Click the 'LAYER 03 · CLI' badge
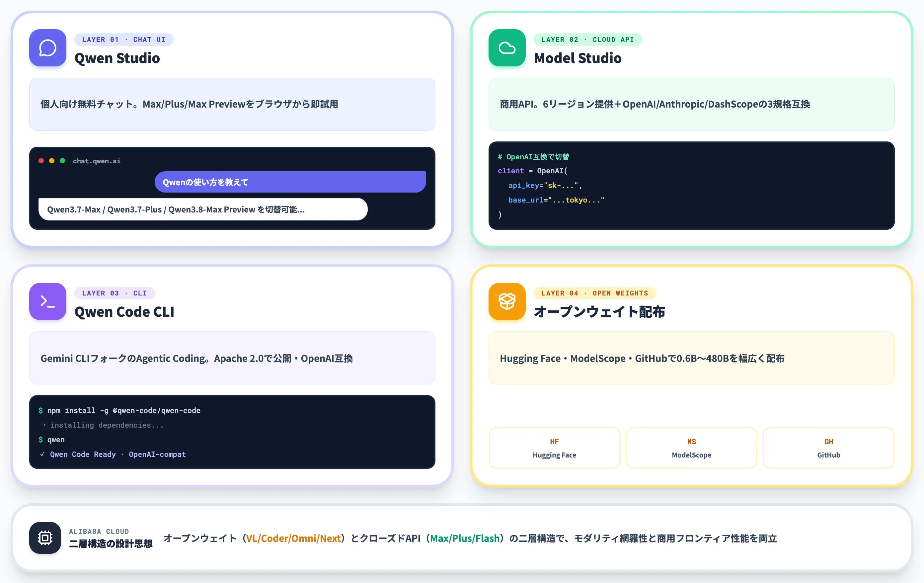 coord(115,293)
